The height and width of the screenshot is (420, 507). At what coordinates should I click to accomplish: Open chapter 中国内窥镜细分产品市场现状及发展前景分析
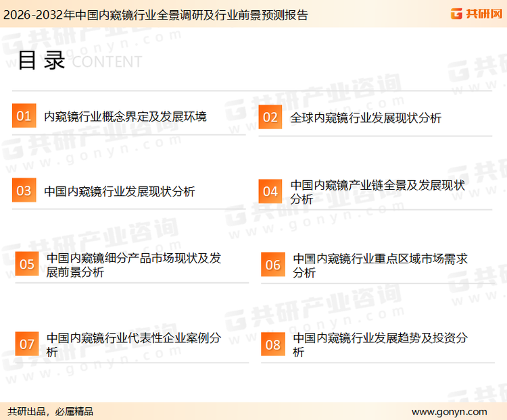point(134,265)
